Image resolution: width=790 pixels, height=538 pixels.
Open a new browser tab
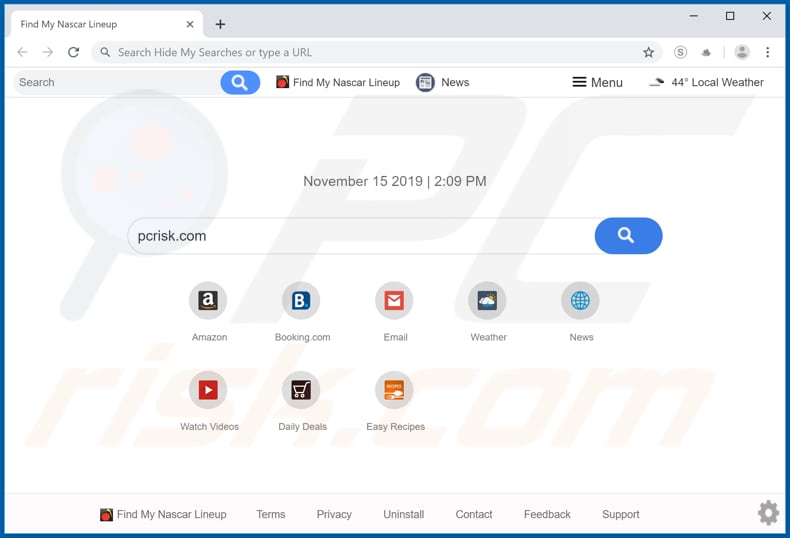tap(220, 24)
